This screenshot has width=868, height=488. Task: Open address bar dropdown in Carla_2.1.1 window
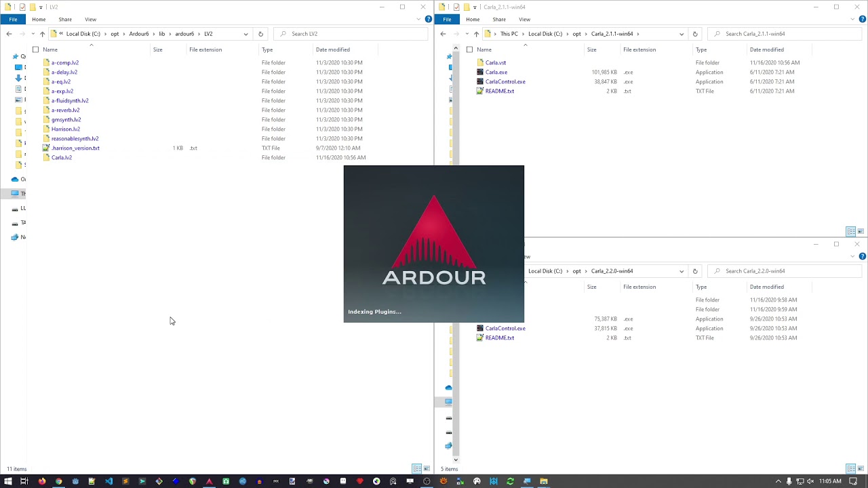point(682,34)
